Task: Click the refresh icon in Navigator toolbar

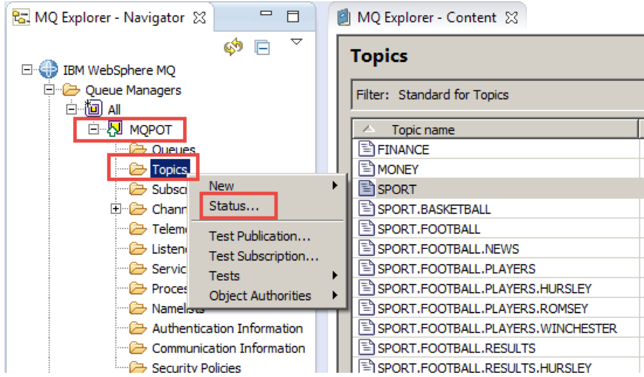Action: (x=233, y=47)
